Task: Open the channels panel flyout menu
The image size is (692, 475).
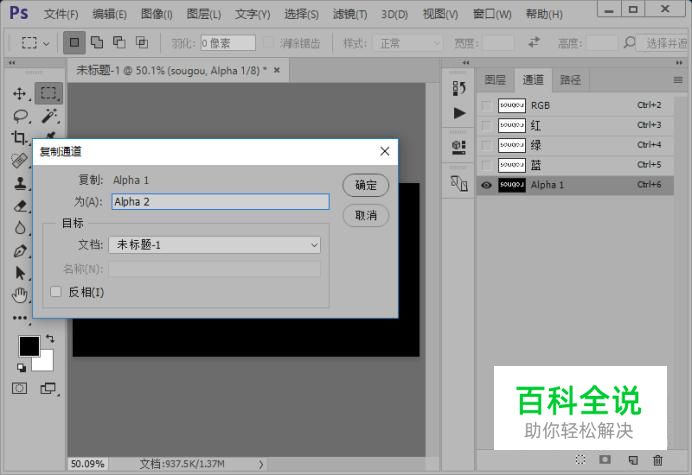Action: [x=678, y=80]
